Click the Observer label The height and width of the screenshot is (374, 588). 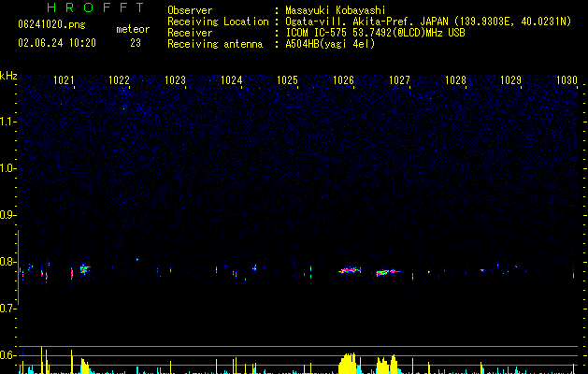coord(190,10)
